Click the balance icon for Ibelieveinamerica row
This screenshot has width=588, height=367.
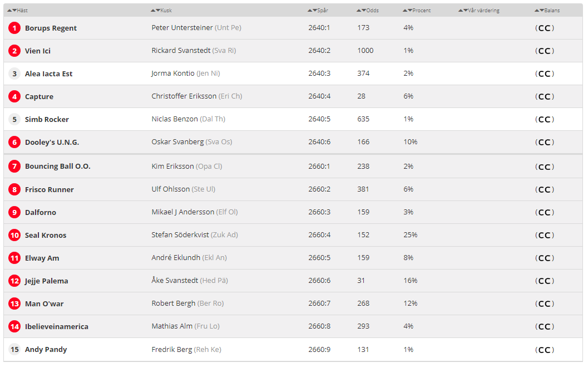[545, 327]
